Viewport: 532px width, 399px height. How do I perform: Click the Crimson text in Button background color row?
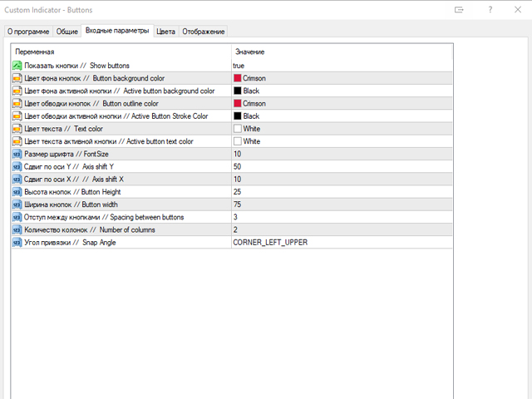[x=254, y=78]
